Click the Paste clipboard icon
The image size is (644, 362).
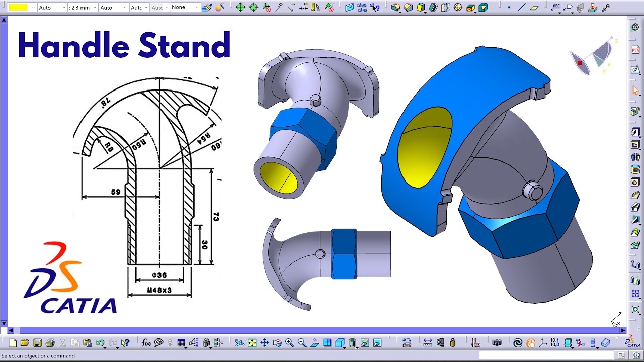(87, 343)
